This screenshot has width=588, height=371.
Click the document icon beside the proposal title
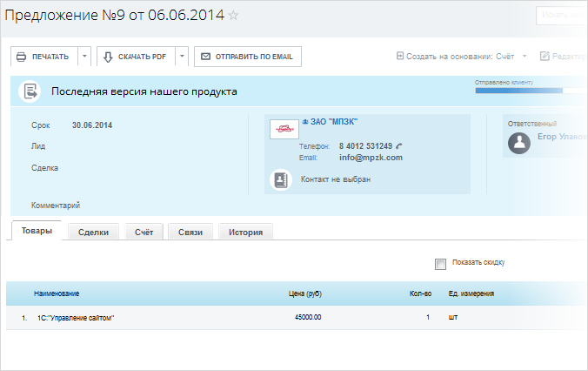pyautogui.click(x=30, y=91)
